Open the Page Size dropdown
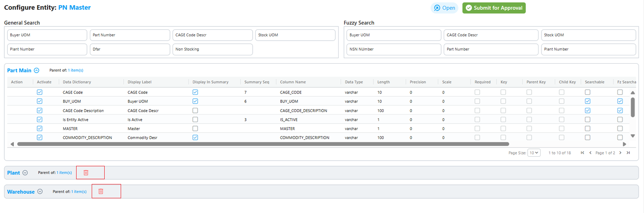Viewport: 644px width, 213px height. coord(534,153)
